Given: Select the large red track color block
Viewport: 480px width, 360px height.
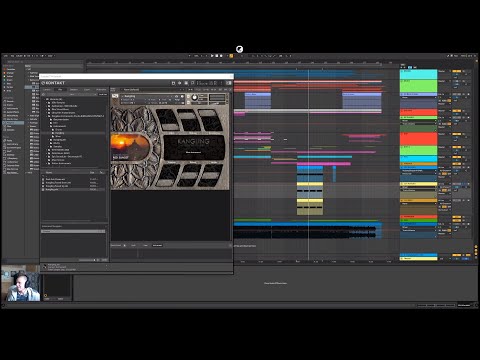Looking at the screenshot, I should click(x=418, y=138).
